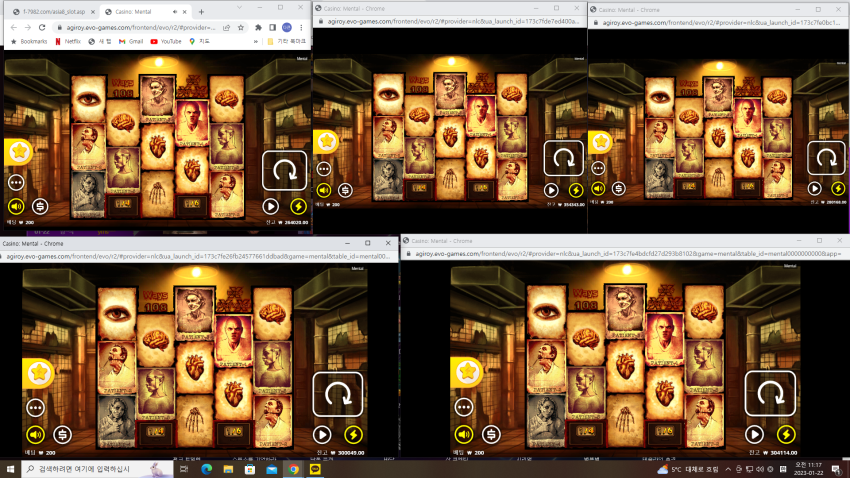
Task: Share this page from the address bar
Action: pyautogui.click(x=226, y=28)
